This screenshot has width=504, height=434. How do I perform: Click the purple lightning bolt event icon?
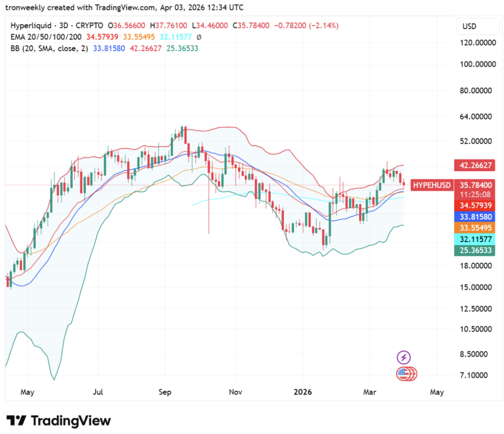pos(404,358)
